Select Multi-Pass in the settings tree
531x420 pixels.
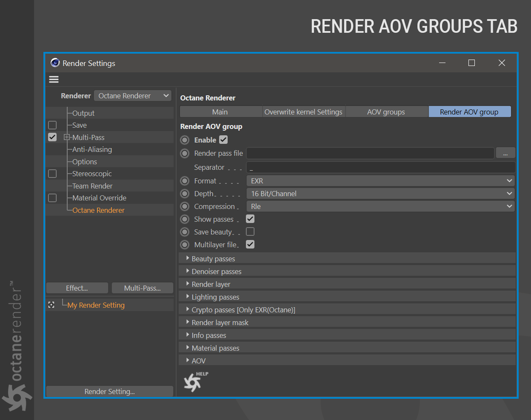(x=88, y=137)
